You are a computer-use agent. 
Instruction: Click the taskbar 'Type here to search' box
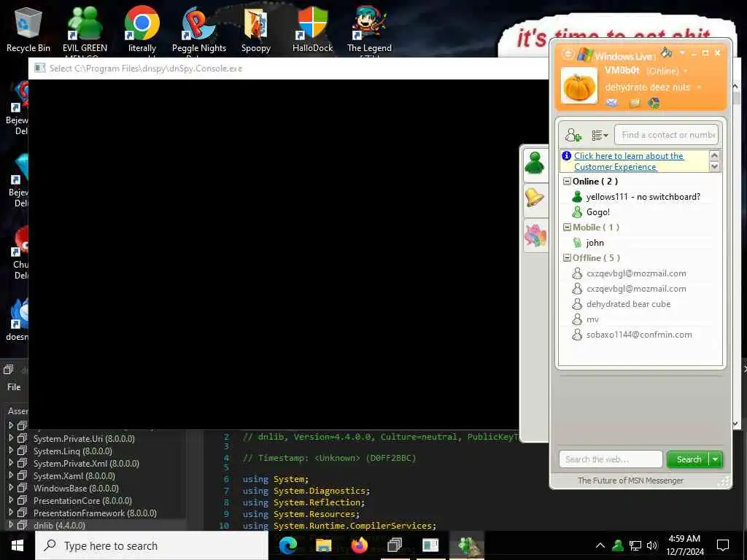point(152,545)
